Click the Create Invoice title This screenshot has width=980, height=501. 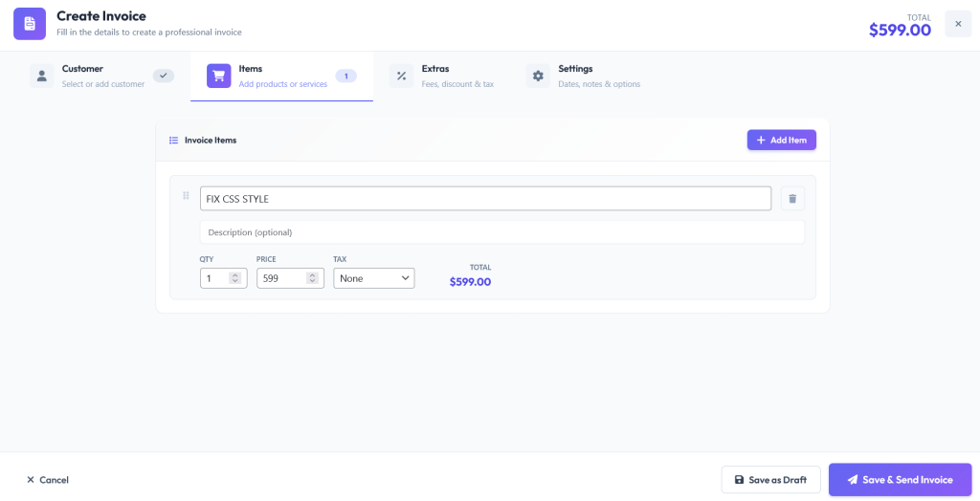pos(101,15)
